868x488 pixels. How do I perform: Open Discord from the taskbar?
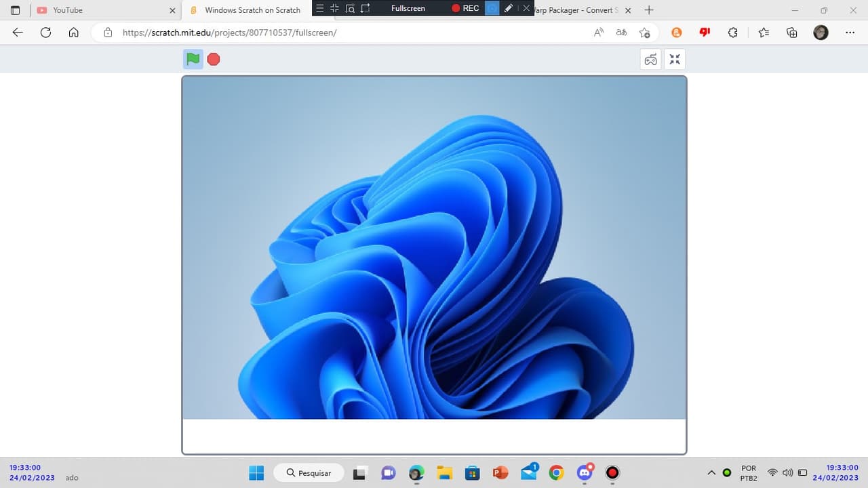(x=585, y=472)
